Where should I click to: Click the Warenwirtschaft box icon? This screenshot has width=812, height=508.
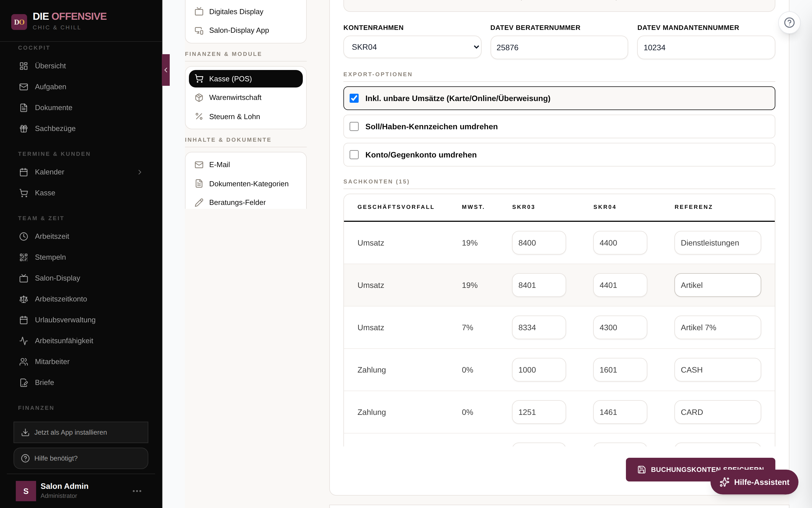coord(199,97)
